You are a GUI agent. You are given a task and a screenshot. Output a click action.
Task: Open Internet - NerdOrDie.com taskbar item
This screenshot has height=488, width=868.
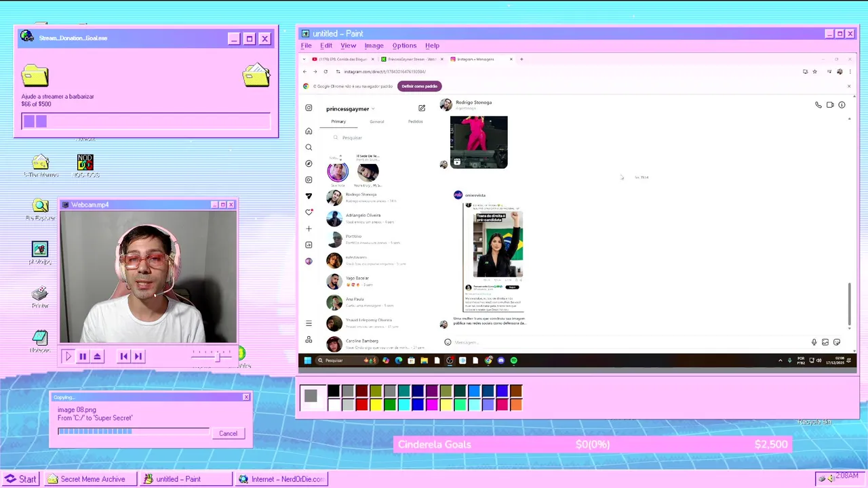click(282, 479)
